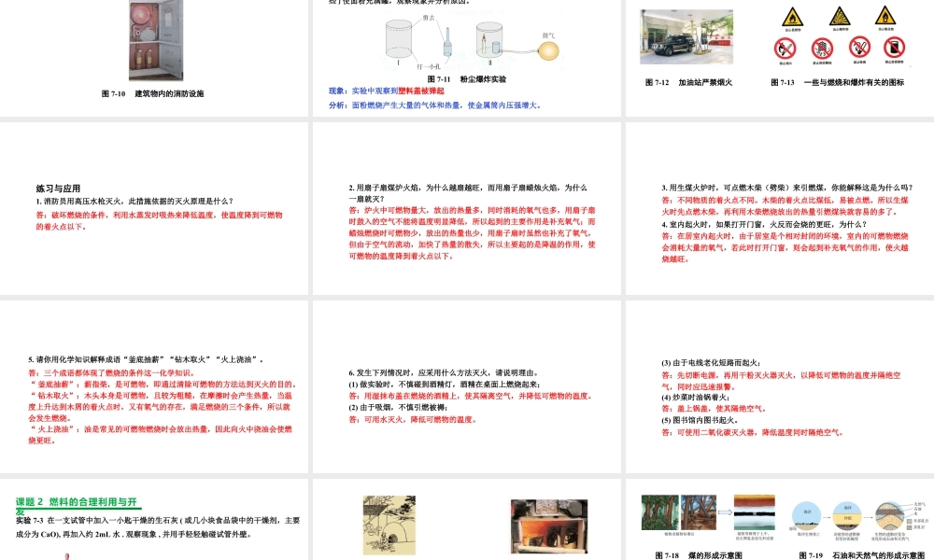Click the forest image in 图7-18
Image resolution: width=934 pixels, height=560 pixels.
659,511
